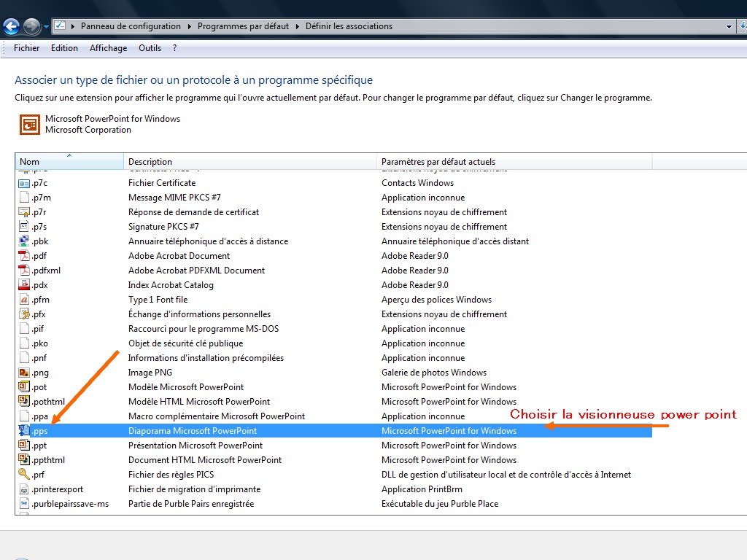
Task: Select the .p7c file type icon
Action: 24,183
